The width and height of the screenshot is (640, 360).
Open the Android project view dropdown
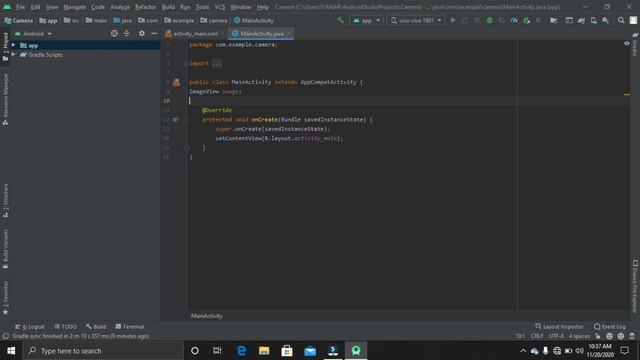[33, 34]
